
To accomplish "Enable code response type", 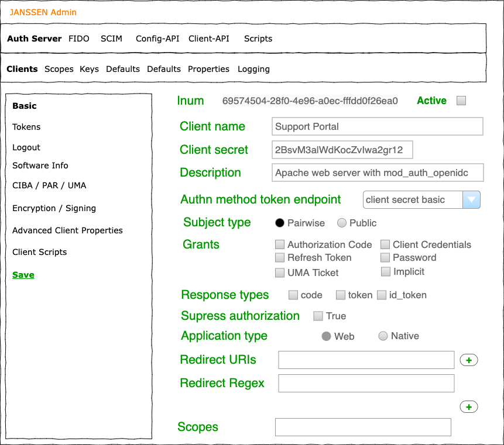I will pos(293,295).
